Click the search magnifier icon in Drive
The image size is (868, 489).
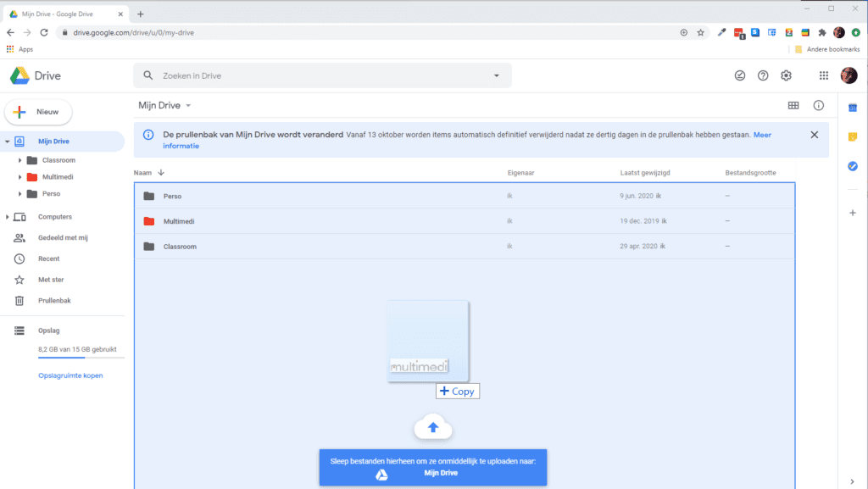pyautogui.click(x=147, y=75)
